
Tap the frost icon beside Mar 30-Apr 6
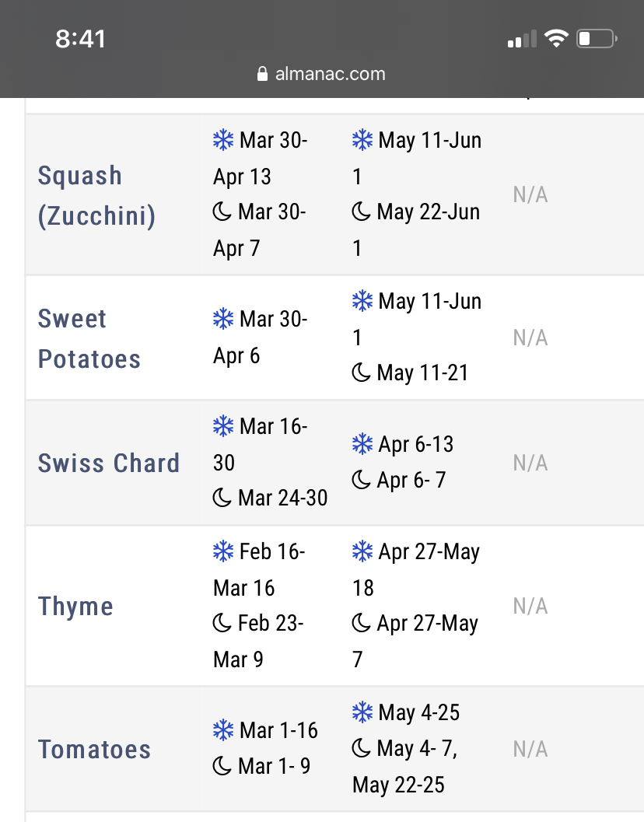coord(223,319)
